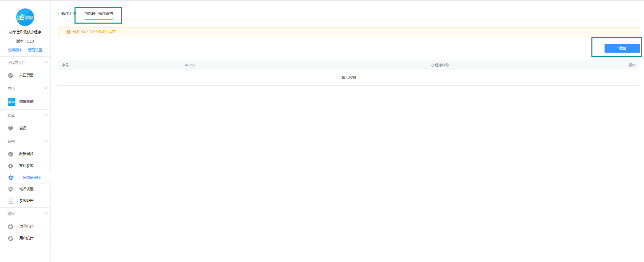Go to 会员 menu item

tap(23, 128)
